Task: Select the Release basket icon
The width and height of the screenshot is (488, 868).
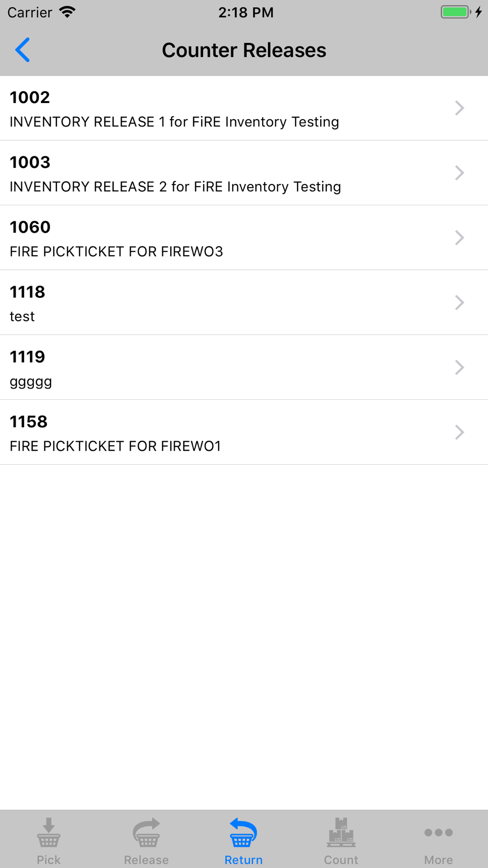Action: pyautogui.click(x=146, y=832)
